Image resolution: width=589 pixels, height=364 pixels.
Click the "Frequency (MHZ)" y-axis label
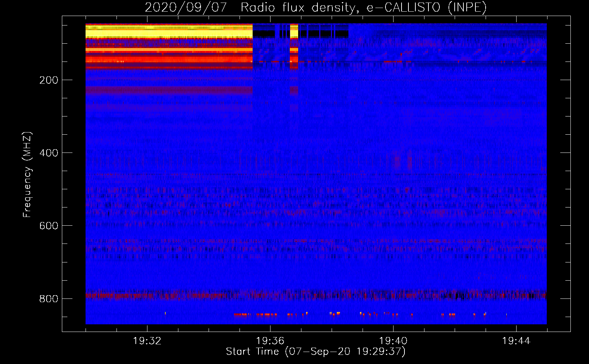27,175
